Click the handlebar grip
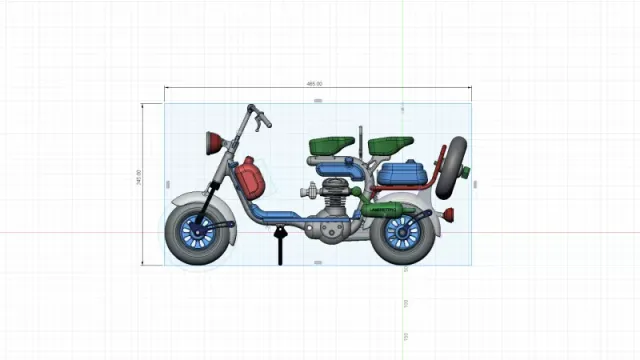The width and height of the screenshot is (640, 360). tap(264, 120)
